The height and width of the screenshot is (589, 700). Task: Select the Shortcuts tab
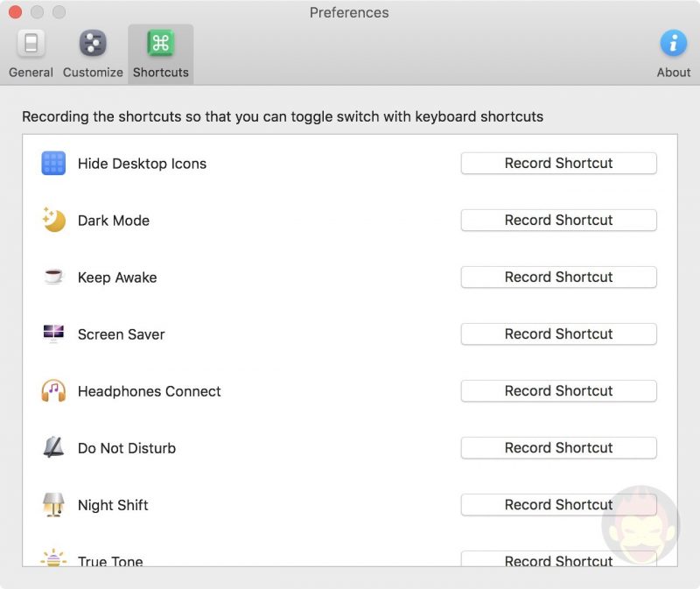[160, 51]
